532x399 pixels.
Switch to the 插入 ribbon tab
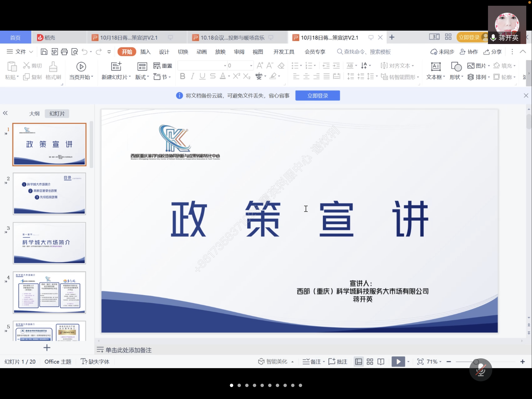tap(145, 51)
